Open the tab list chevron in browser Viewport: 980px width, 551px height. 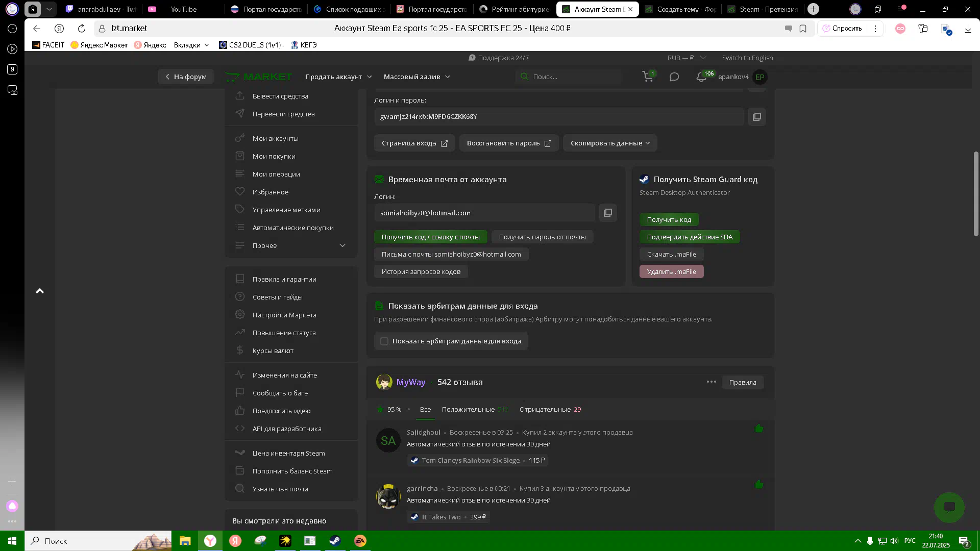pos(49,9)
